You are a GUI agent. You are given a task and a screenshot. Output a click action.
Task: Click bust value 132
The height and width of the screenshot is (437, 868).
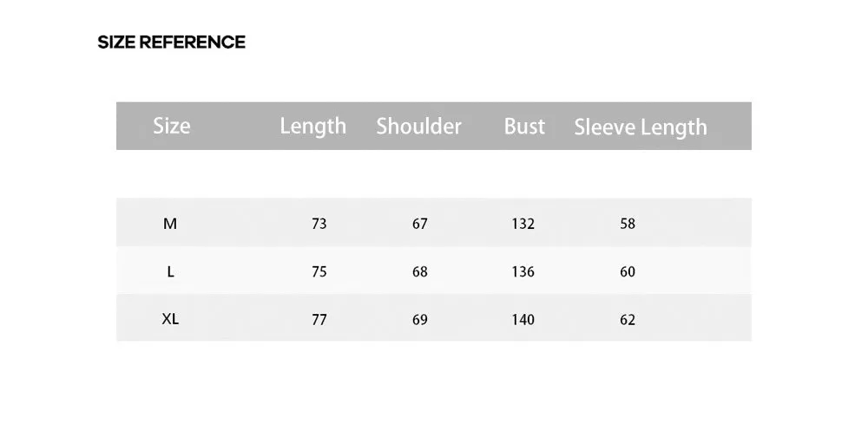point(523,224)
